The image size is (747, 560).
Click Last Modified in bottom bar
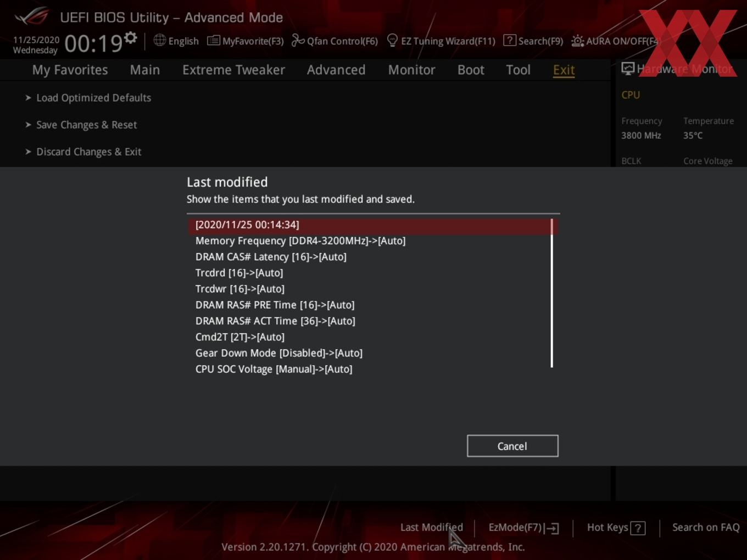[x=431, y=527]
